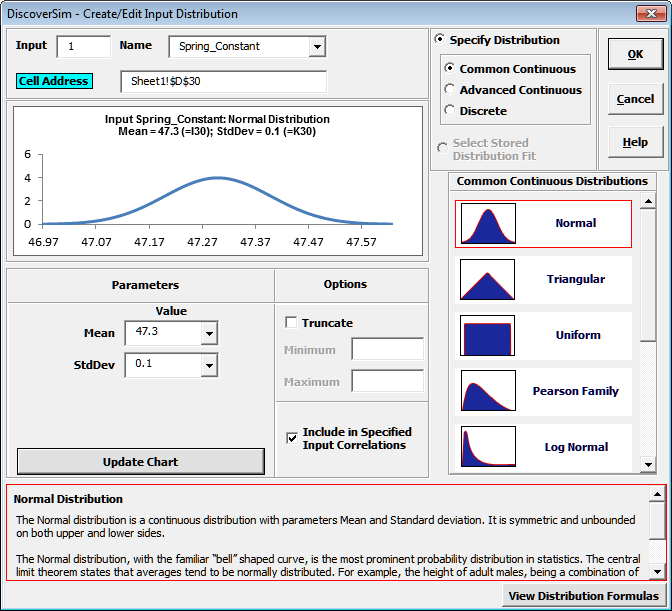Click the Mean value field 47.3
The width and height of the screenshot is (672, 611).
163,333
